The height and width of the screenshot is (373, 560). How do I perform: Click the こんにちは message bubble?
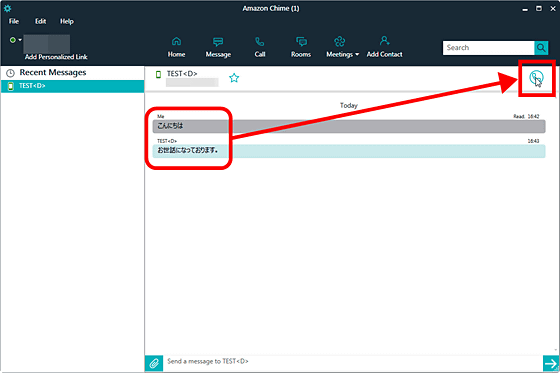coord(349,126)
